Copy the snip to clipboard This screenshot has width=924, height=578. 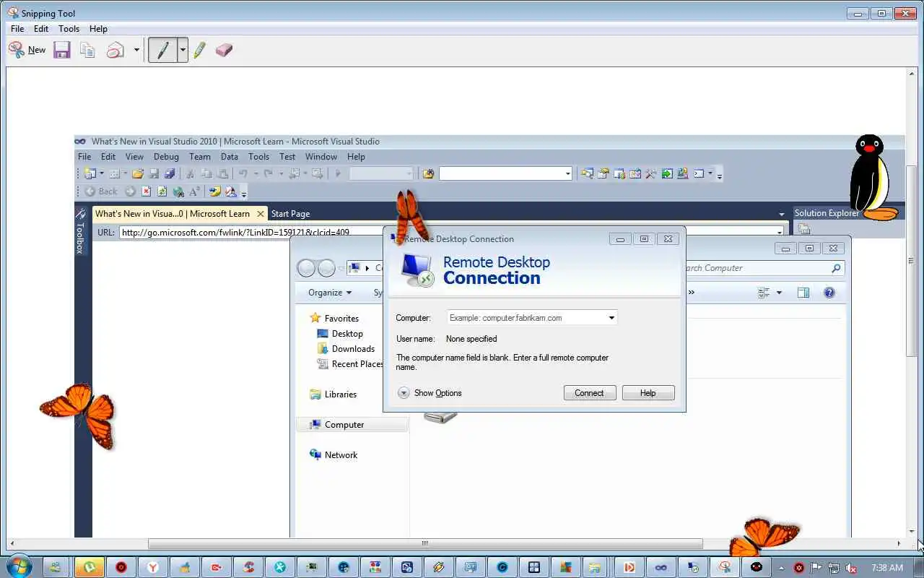click(87, 50)
